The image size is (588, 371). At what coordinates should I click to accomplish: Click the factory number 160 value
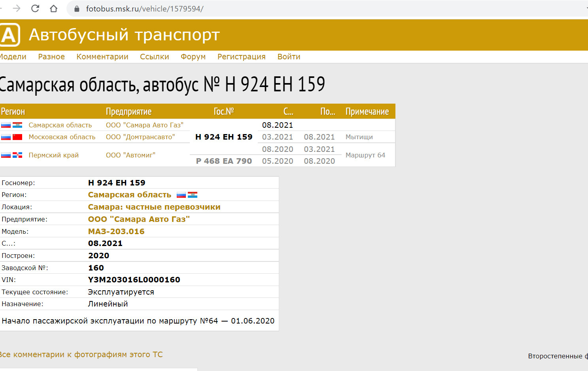point(96,268)
